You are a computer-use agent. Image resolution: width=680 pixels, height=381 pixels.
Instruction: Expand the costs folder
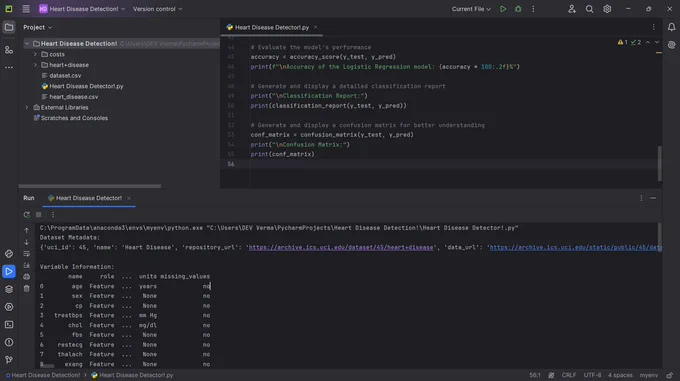click(35, 54)
